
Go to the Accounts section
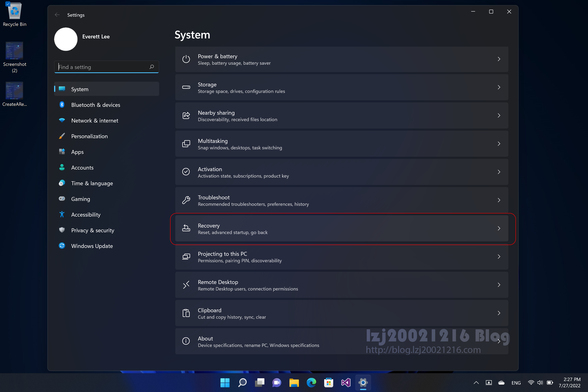[x=82, y=168]
